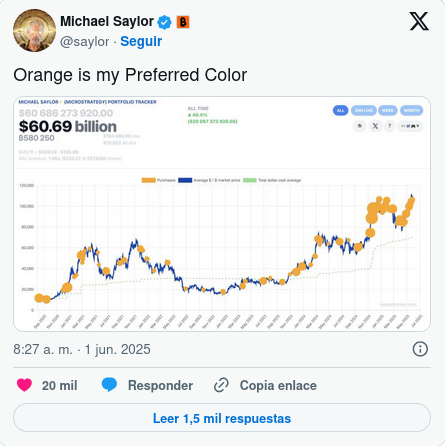Click the blue verified checkmark badge
This screenshot has height=446, width=445.
164,22
